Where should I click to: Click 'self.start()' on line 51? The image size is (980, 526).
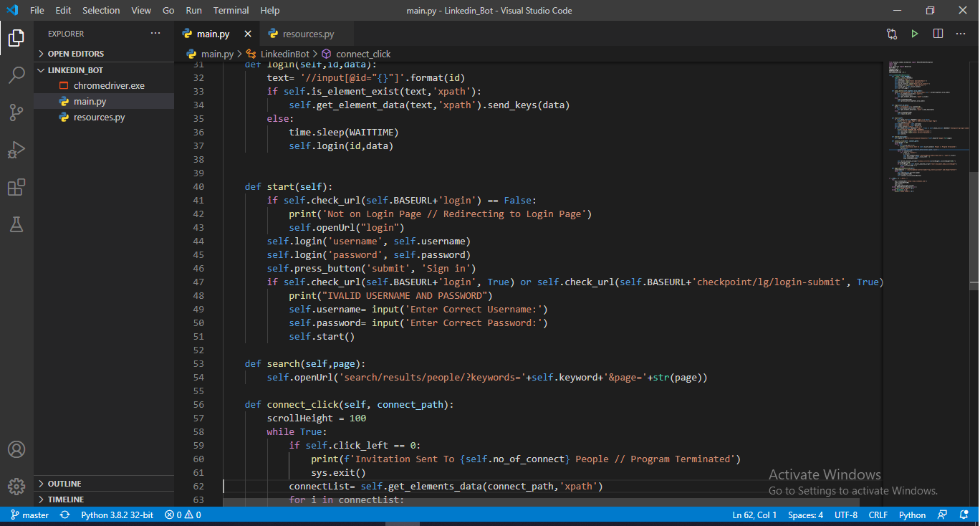322,337
